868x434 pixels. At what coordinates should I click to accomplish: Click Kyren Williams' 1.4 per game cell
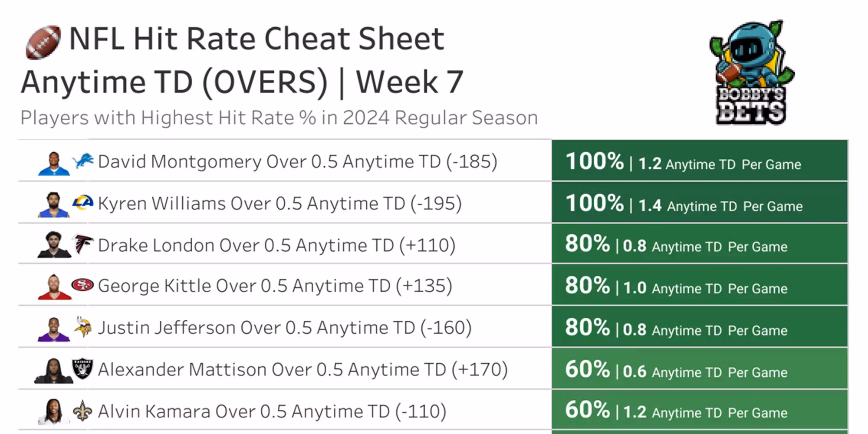point(650,205)
